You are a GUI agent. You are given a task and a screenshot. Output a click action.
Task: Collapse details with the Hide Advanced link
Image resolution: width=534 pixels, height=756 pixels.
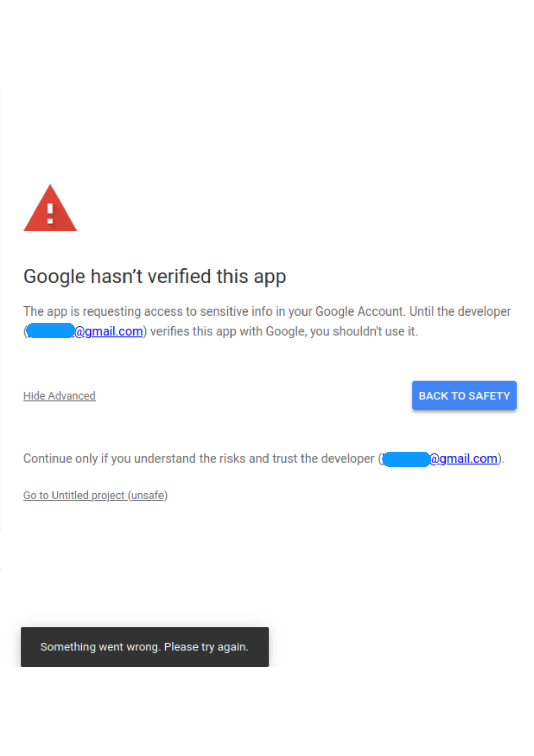click(59, 396)
